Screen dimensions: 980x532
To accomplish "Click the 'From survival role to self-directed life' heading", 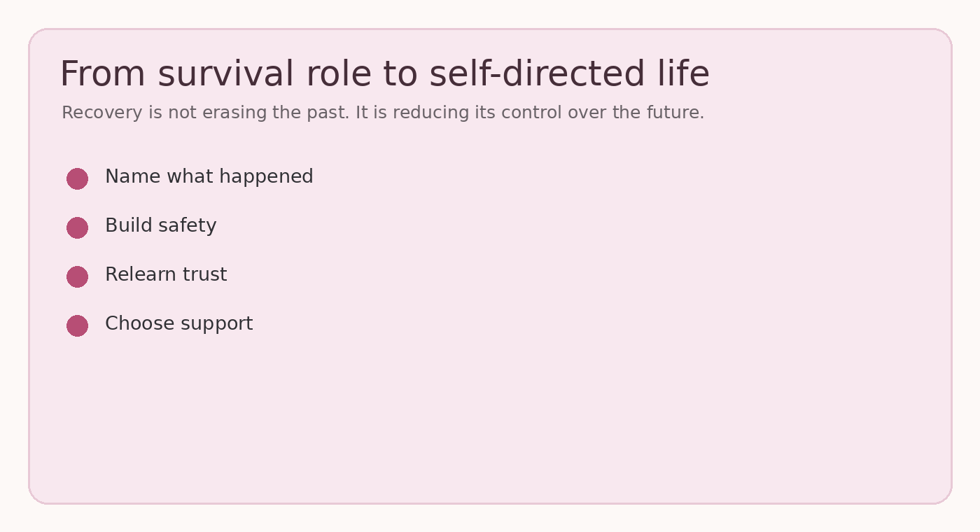I will (x=385, y=74).
